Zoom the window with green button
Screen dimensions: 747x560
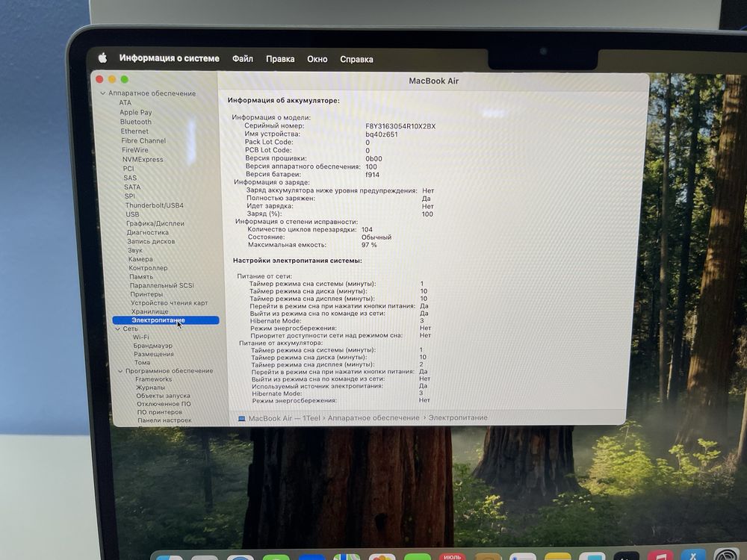point(124,79)
